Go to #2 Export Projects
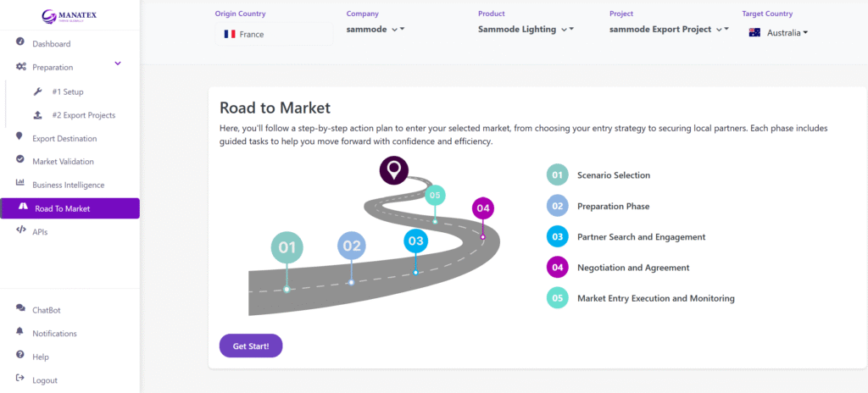 tap(83, 114)
